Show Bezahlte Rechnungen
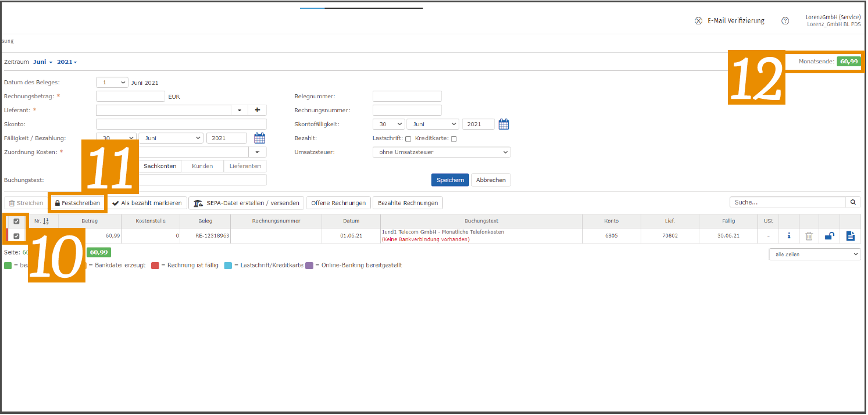868x415 pixels. tap(408, 203)
